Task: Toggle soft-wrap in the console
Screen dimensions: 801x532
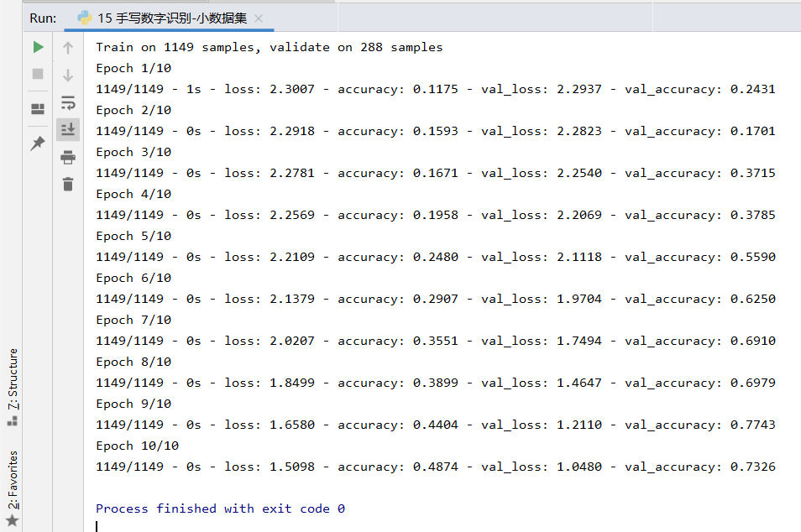Action: [x=68, y=102]
